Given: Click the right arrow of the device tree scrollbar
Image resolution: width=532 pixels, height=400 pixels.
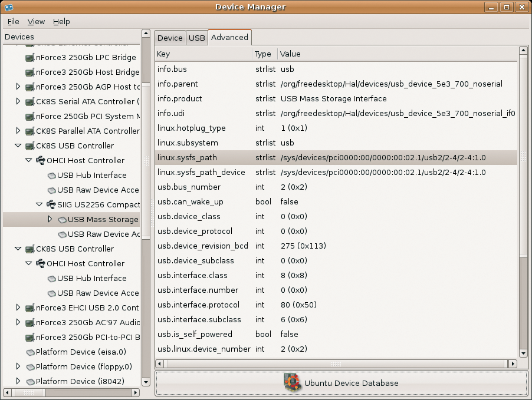Looking at the screenshot, I should pyautogui.click(x=136, y=392).
